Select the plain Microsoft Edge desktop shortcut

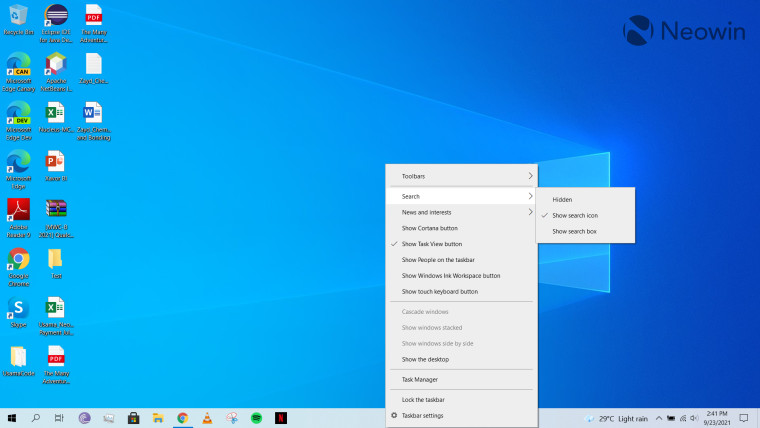click(x=18, y=169)
